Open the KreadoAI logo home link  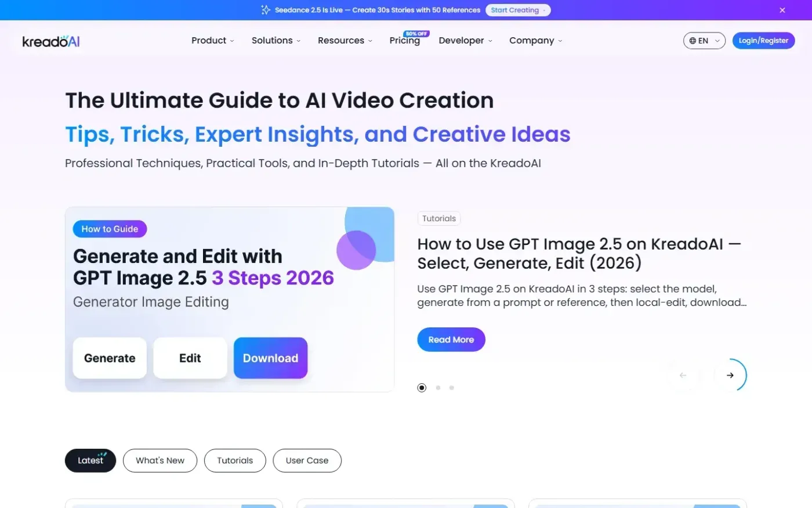[51, 41]
